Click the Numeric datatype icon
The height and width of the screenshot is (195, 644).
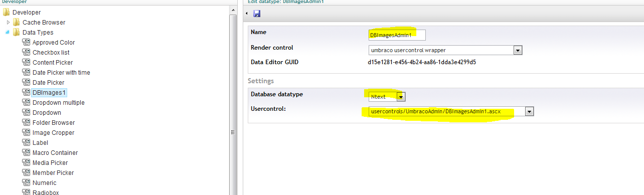click(x=27, y=182)
